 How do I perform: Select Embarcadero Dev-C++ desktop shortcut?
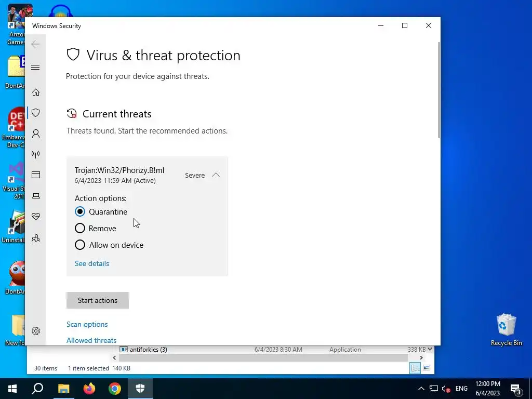pos(13,128)
